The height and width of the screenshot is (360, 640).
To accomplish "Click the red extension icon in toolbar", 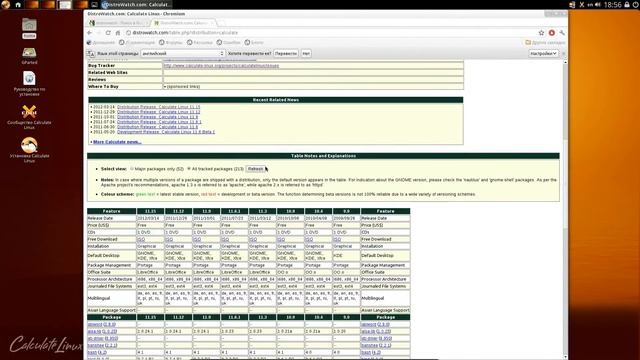I will click(551, 33).
